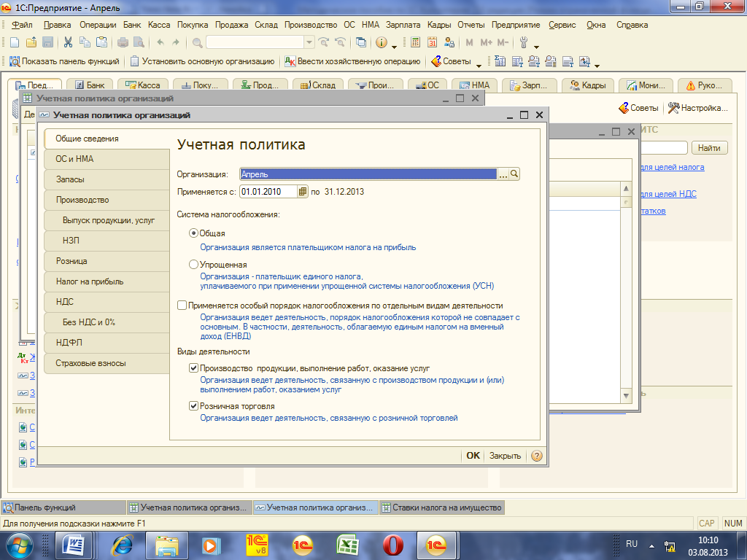Switch to the Банк function panel tab

(x=90, y=85)
